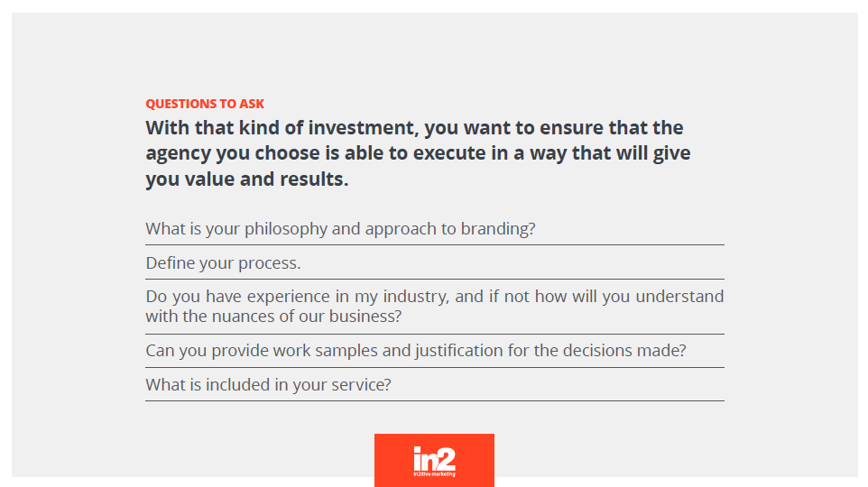Click the word 'investment' in the headline
The image size is (868, 487).
coord(364,128)
